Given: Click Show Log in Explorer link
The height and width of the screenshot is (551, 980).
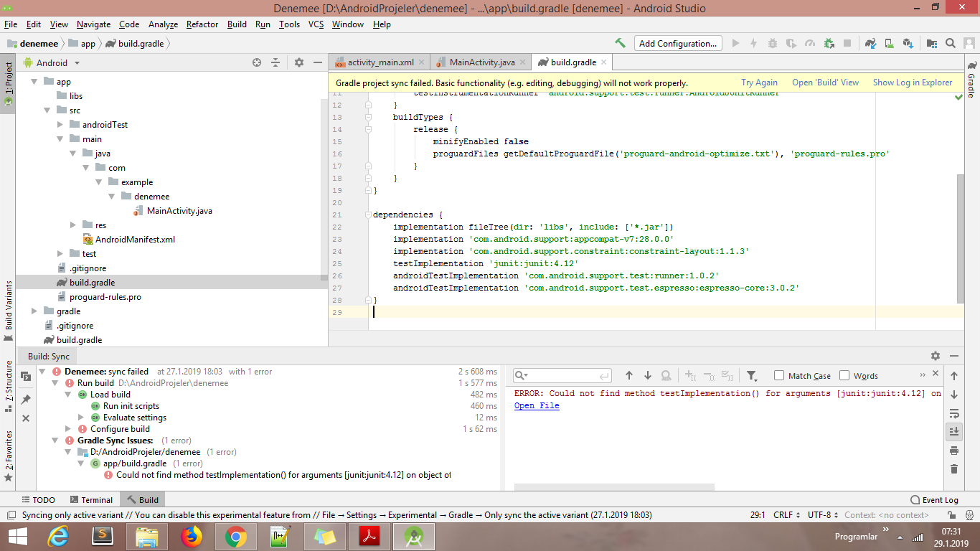Looking at the screenshot, I should [913, 83].
